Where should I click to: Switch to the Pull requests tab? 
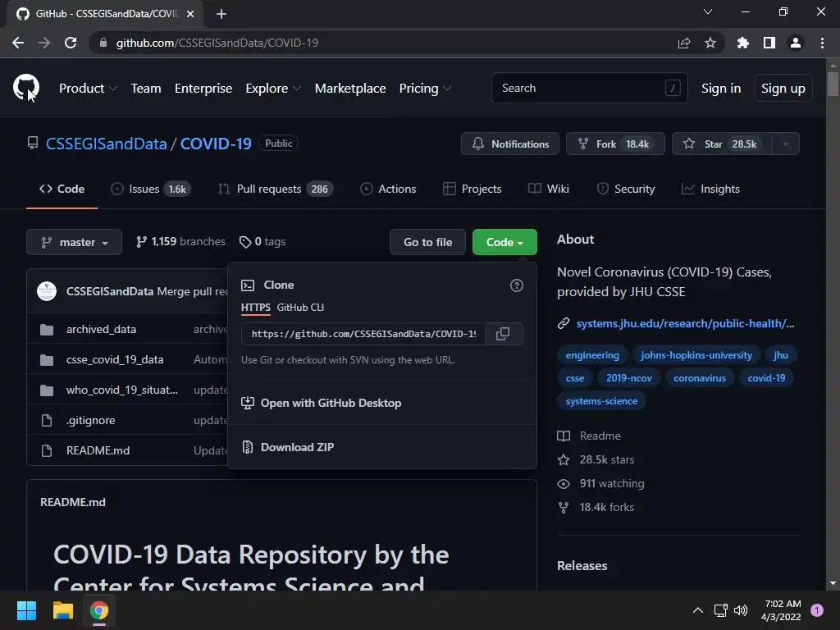pos(276,189)
